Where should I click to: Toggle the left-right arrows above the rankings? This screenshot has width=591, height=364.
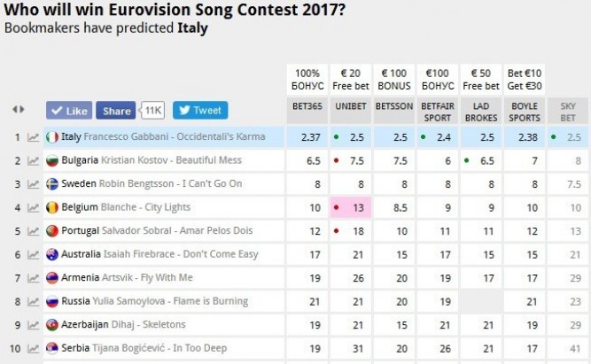tap(19, 110)
